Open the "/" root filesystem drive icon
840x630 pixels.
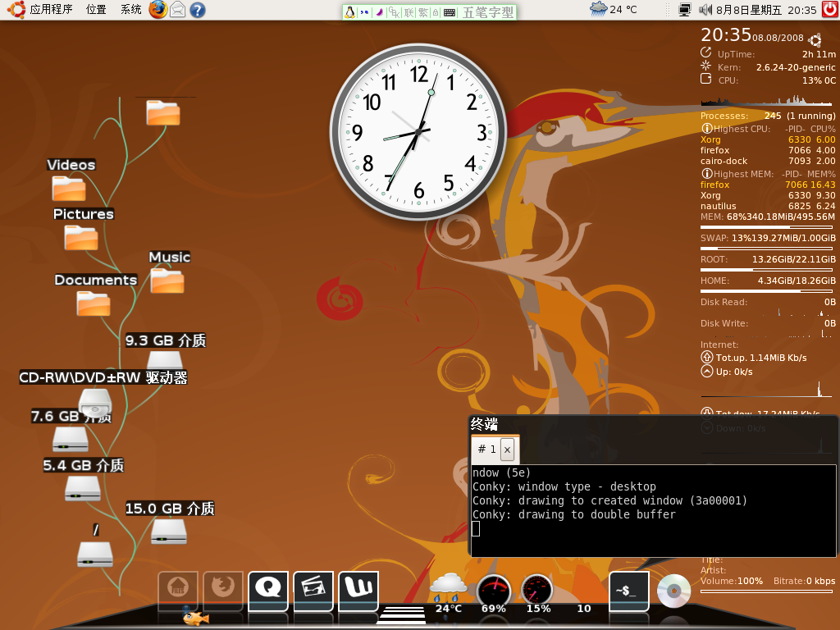click(x=95, y=554)
